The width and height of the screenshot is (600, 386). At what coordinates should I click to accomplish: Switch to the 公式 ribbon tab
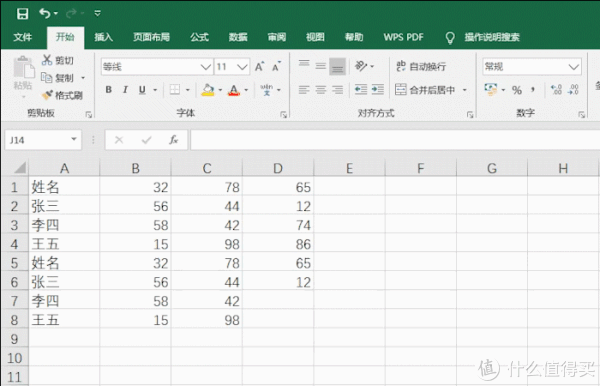(x=199, y=37)
